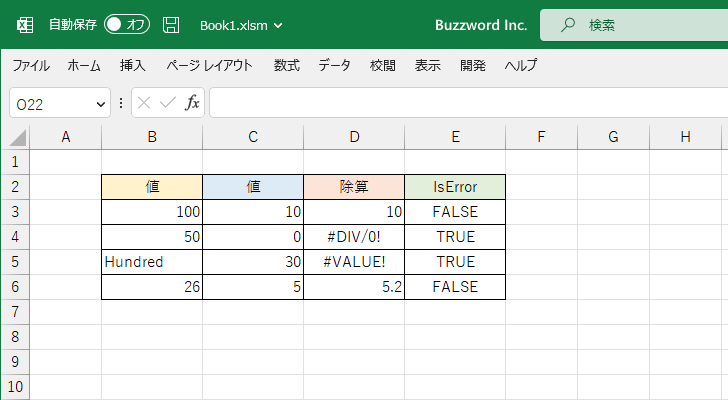Open the Book1.xlsm file name dropdown
Viewport: 728px width, 400px height.
241,24
